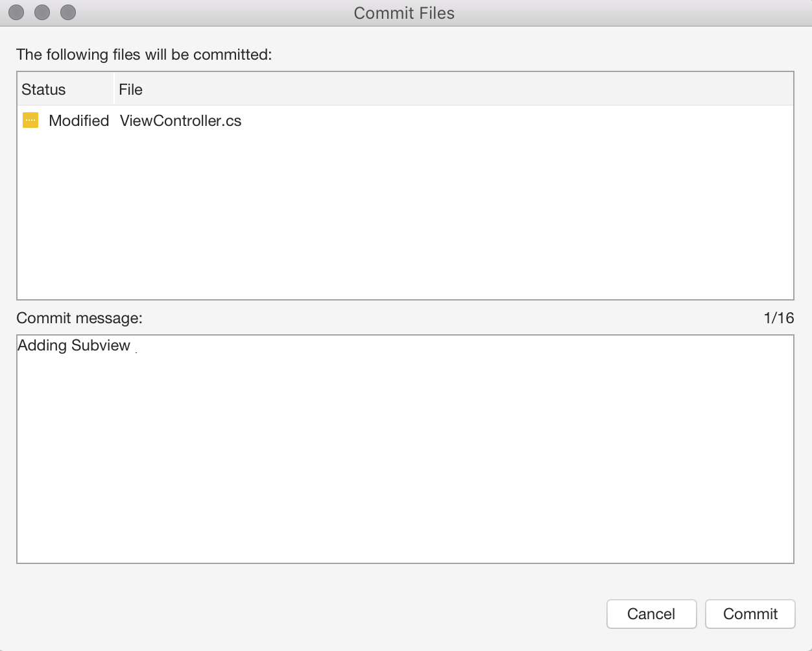Click Cancel to dismiss the dialog
This screenshot has height=651, width=812.
pyautogui.click(x=651, y=613)
